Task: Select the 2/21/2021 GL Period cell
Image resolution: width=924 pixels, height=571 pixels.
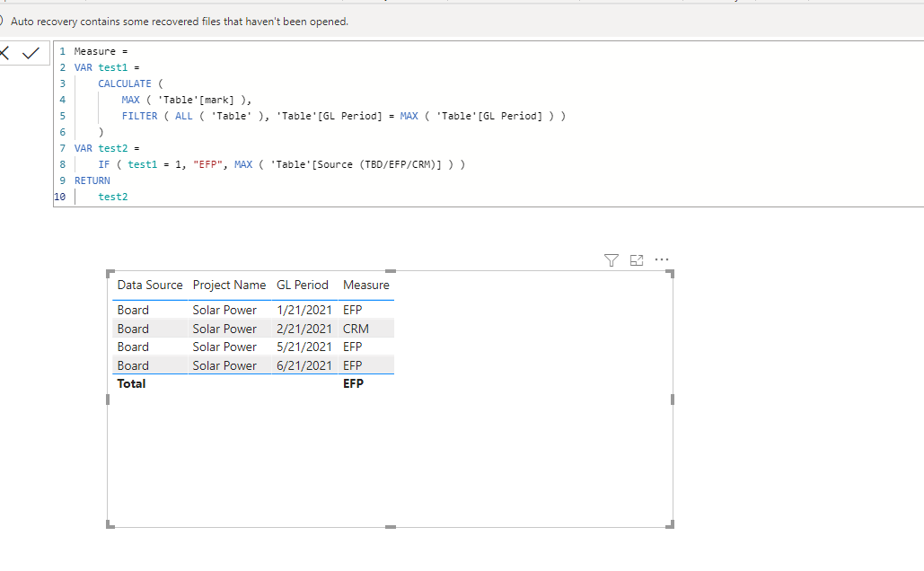Action: [304, 329]
